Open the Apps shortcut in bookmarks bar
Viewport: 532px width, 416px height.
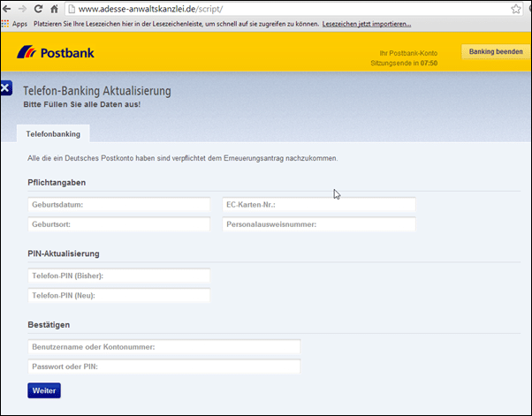(x=14, y=24)
